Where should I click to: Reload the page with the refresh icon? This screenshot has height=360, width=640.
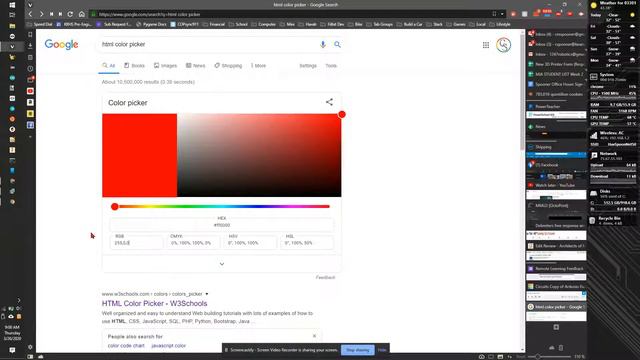pyautogui.click(x=70, y=14)
